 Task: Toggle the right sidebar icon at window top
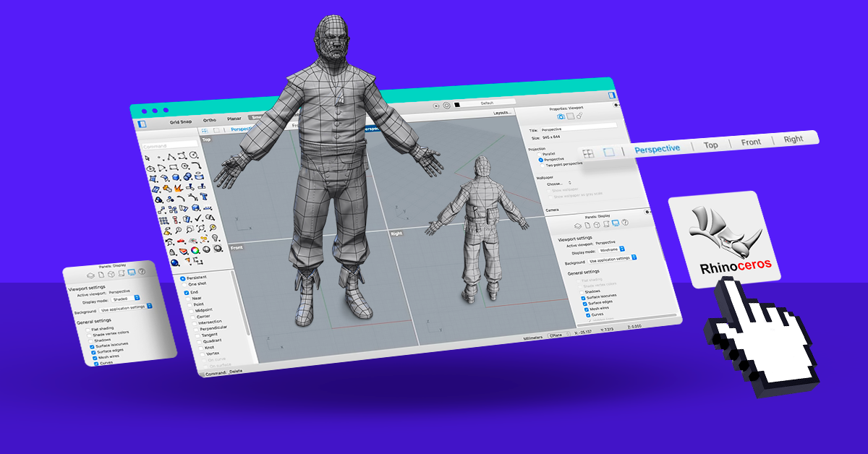tap(612, 95)
